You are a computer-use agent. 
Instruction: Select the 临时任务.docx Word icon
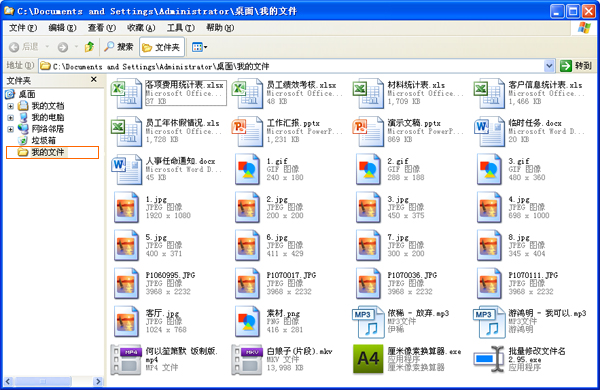click(489, 131)
